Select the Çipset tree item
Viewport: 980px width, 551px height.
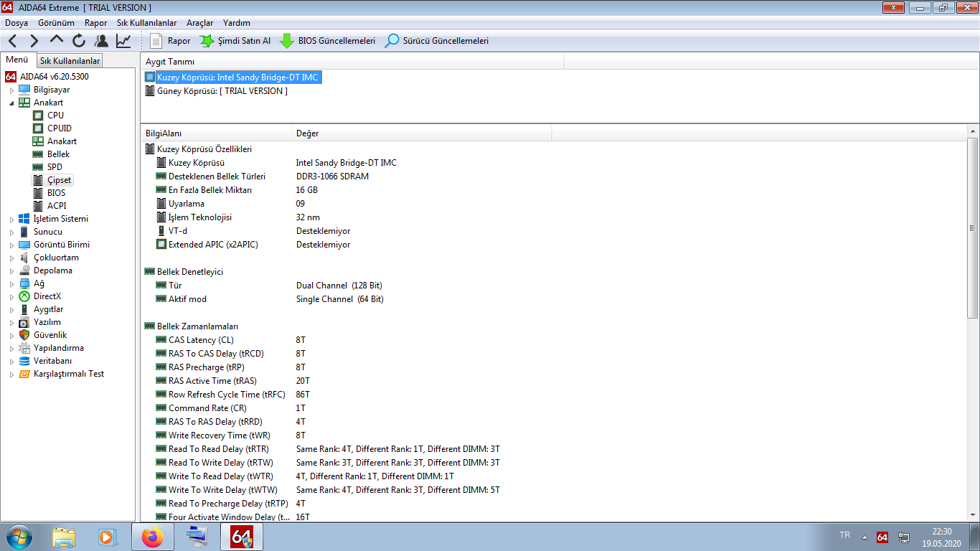60,180
